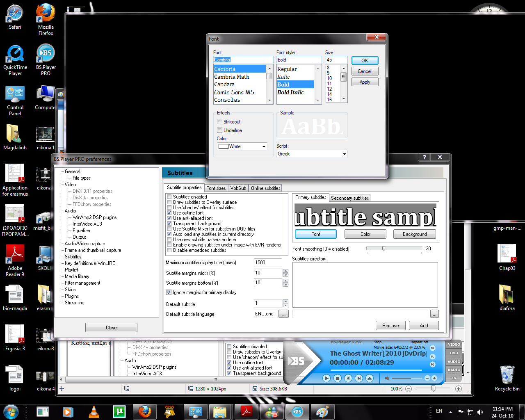Open the playlist using the PL icon
525x420 pixels.
[x=432, y=356]
